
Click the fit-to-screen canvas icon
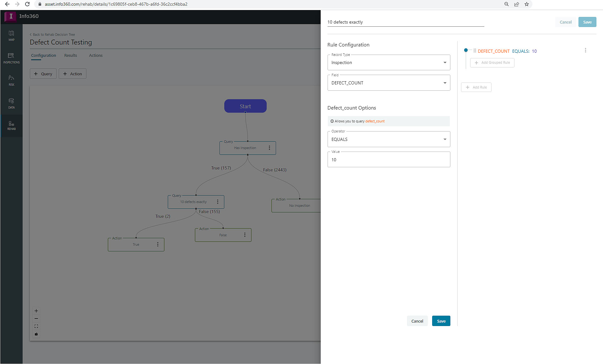coord(36,326)
